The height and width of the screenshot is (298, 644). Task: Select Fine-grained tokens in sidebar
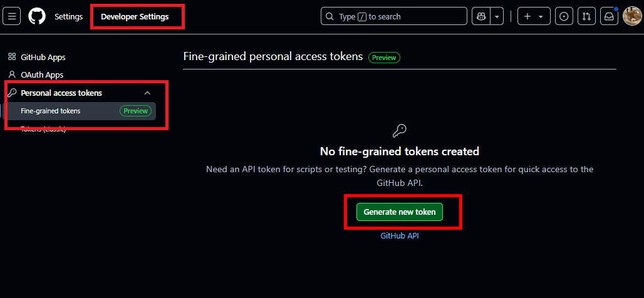51,111
